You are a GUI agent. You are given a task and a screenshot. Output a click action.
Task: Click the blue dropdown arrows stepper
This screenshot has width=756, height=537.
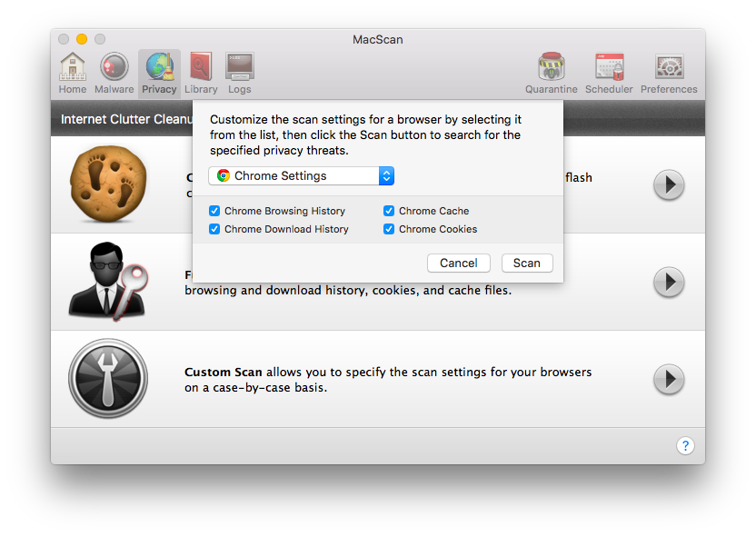click(387, 176)
